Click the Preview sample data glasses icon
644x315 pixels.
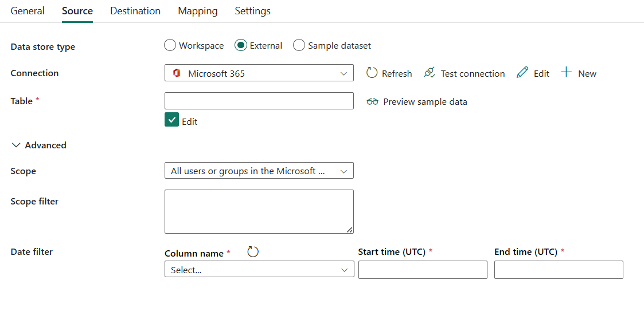373,102
